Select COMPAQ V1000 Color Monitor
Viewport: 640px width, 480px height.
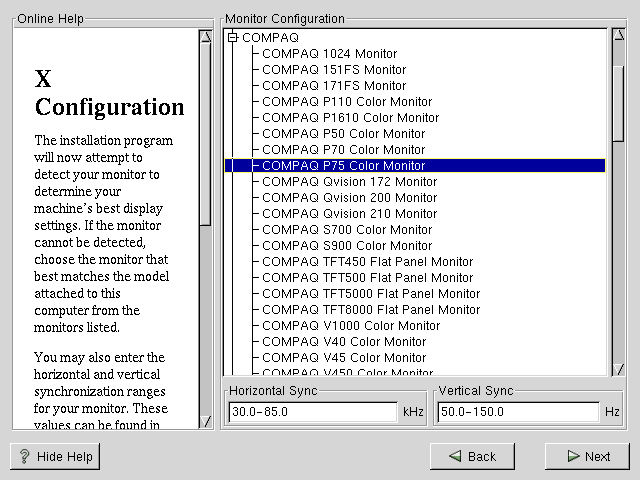351,326
